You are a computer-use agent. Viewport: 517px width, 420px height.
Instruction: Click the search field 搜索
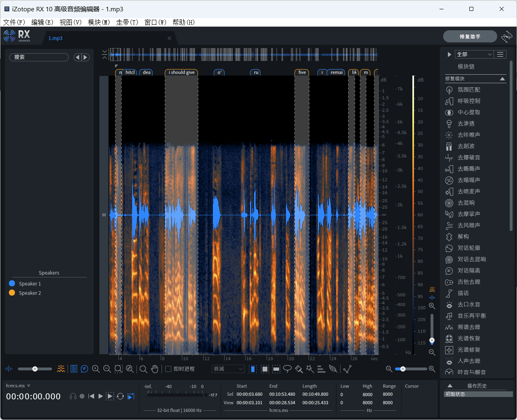tap(39, 57)
